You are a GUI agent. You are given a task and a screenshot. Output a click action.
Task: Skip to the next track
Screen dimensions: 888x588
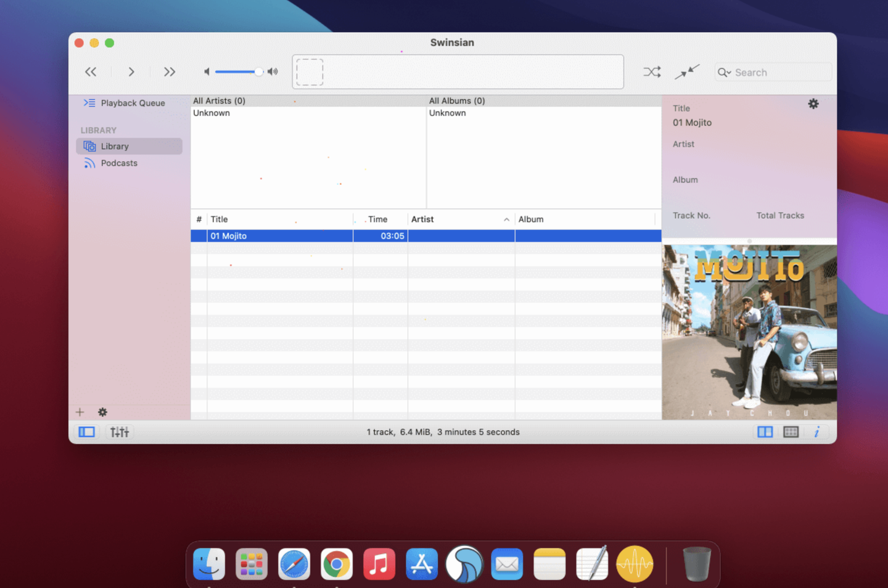[x=170, y=71]
